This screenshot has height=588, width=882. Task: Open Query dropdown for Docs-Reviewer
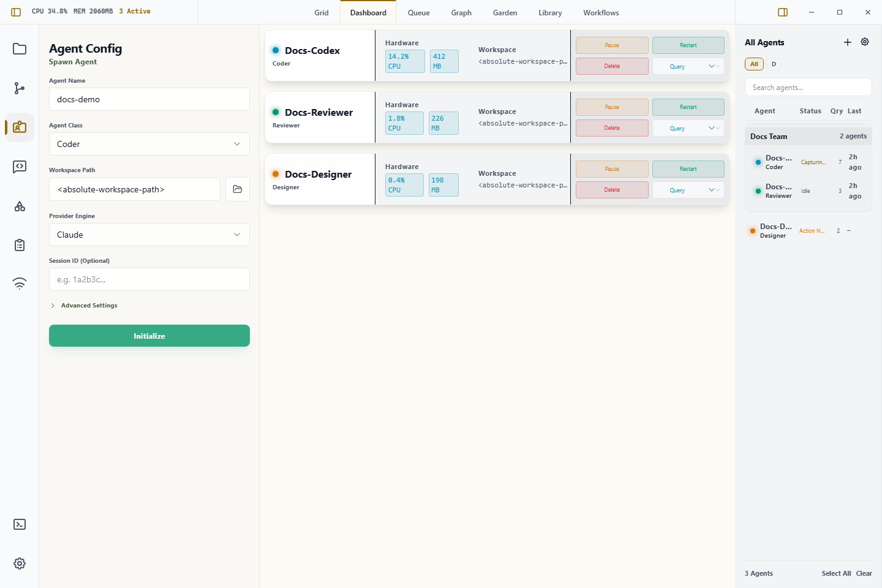tap(688, 128)
